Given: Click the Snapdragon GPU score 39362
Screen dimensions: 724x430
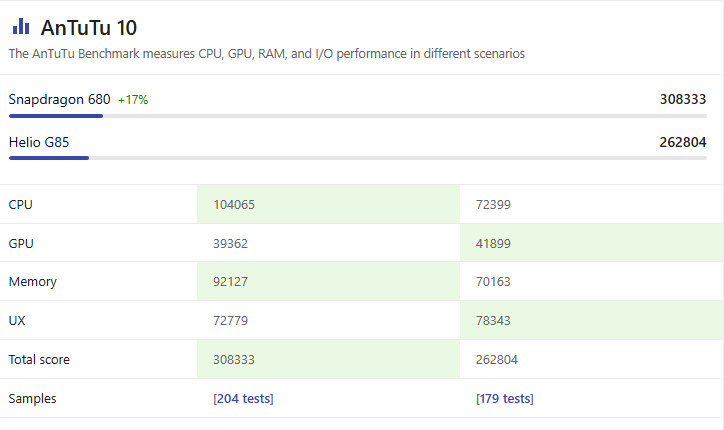Looking at the screenshot, I should (230, 243).
